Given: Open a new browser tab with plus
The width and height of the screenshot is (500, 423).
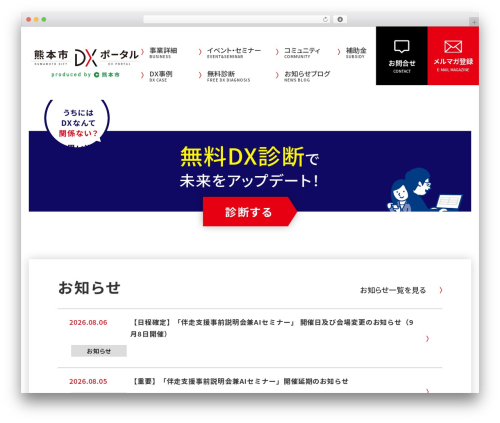Looking at the screenshot, I should pos(474,22).
